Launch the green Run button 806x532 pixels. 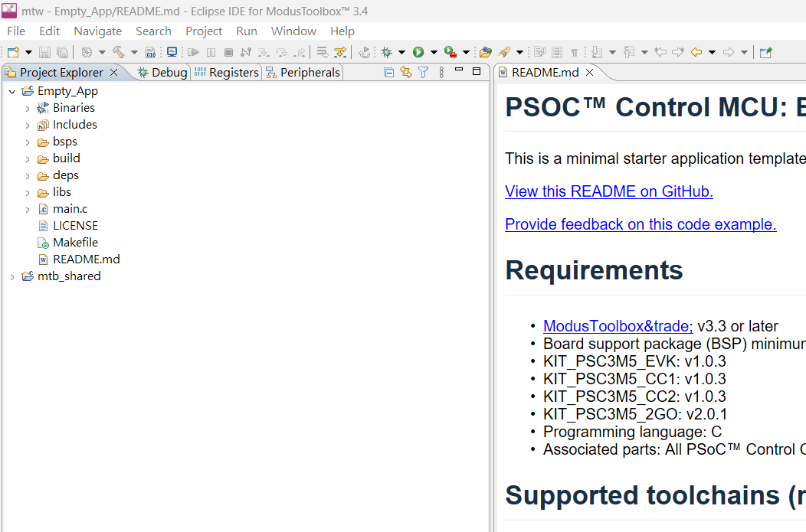[x=418, y=52]
